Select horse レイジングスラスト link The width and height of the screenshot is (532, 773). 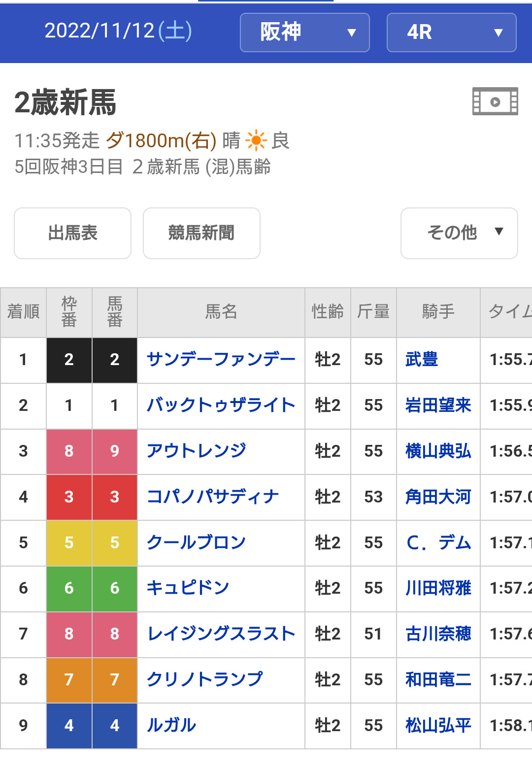tap(221, 634)
